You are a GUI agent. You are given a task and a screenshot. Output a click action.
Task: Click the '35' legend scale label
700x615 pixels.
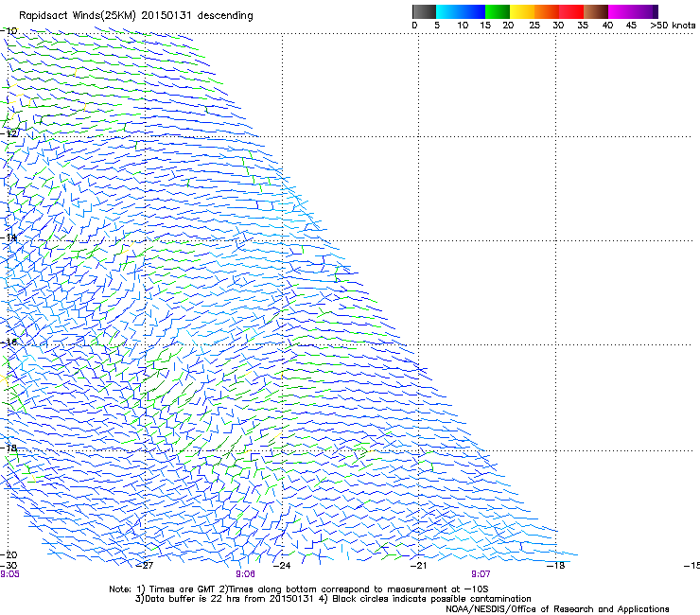point(583,26)
